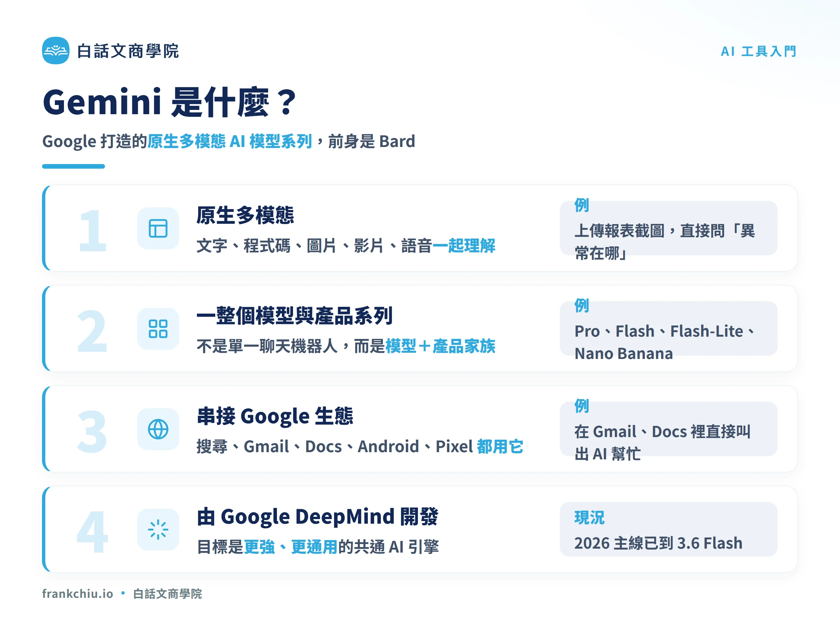This screenshot has width=840, height=630.
Task: Click the layout icon beside 原生多模態
Action: (158, 228)
